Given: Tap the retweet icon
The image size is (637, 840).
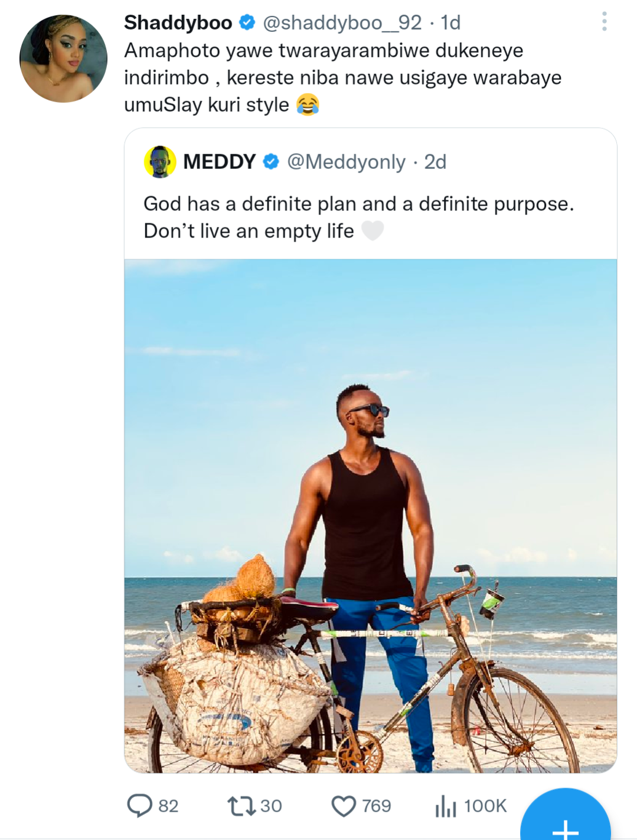Looking at the screenshot, I should click(240, 806).
